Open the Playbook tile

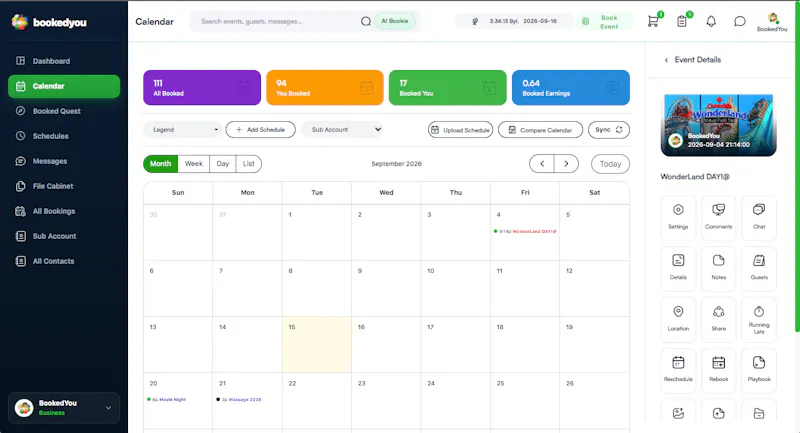759,370
